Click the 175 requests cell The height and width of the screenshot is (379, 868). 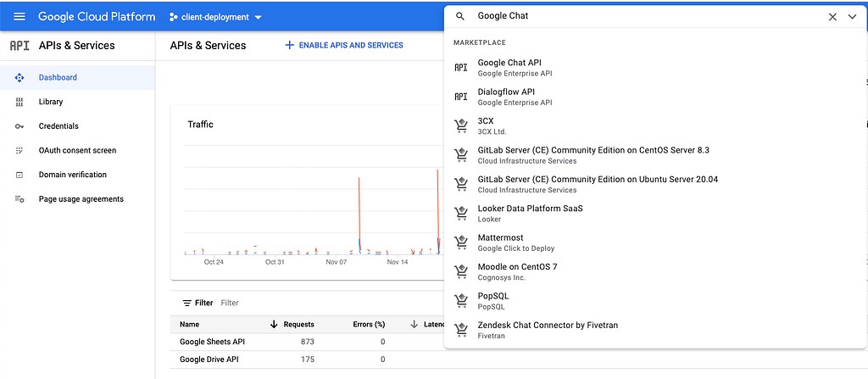point(307,359)
